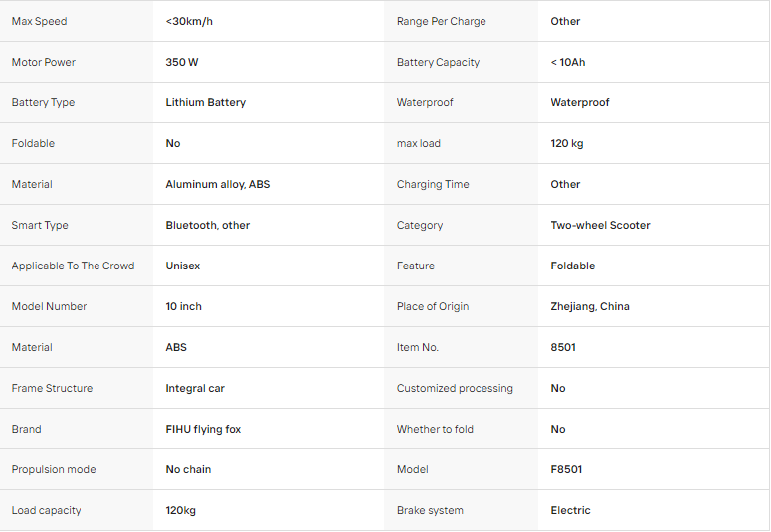Click the 120 kg max load value
The width and height of the screenshot is (771, 532).
567,143
